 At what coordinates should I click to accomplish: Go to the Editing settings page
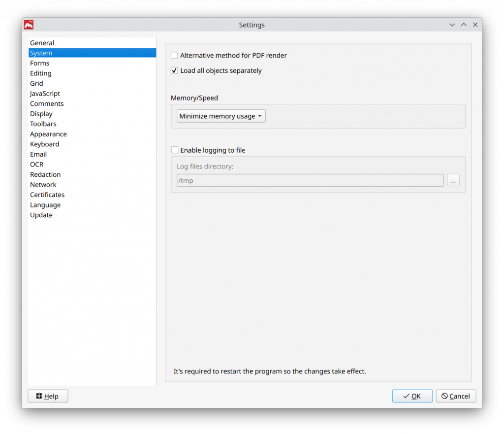click(41, 73)
